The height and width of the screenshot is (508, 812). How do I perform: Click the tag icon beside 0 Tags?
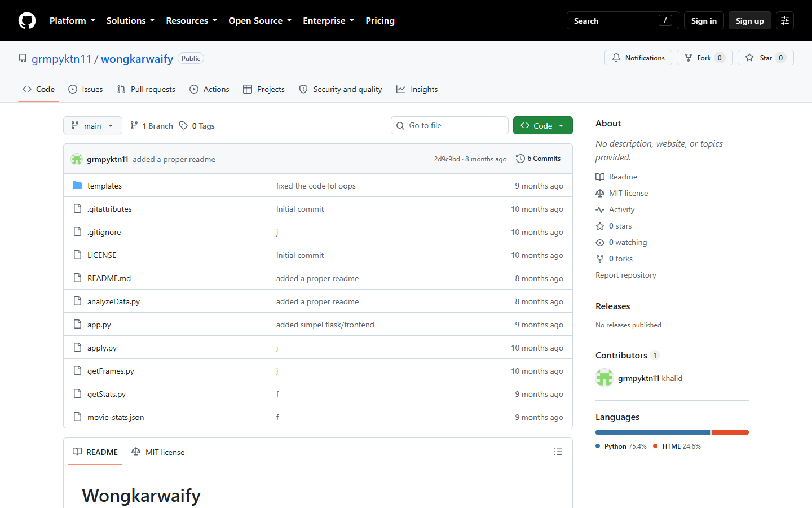[183, 125]
